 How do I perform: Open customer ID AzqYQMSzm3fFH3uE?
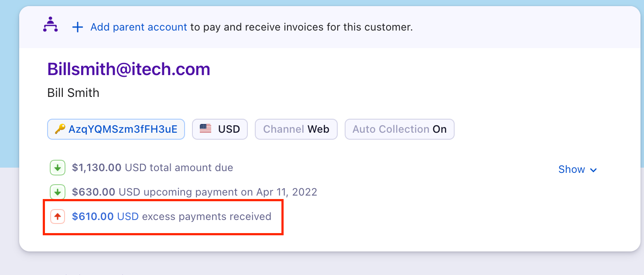(123, 129)
